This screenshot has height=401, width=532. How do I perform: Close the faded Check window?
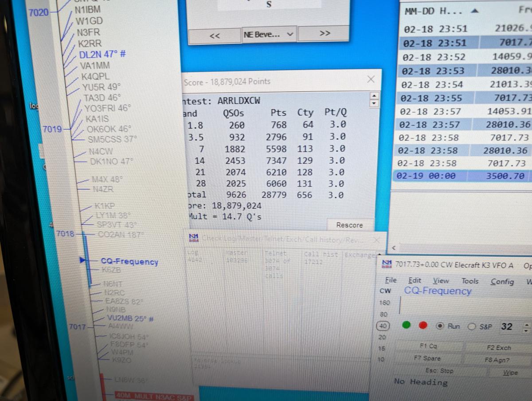tap(376, 240)
